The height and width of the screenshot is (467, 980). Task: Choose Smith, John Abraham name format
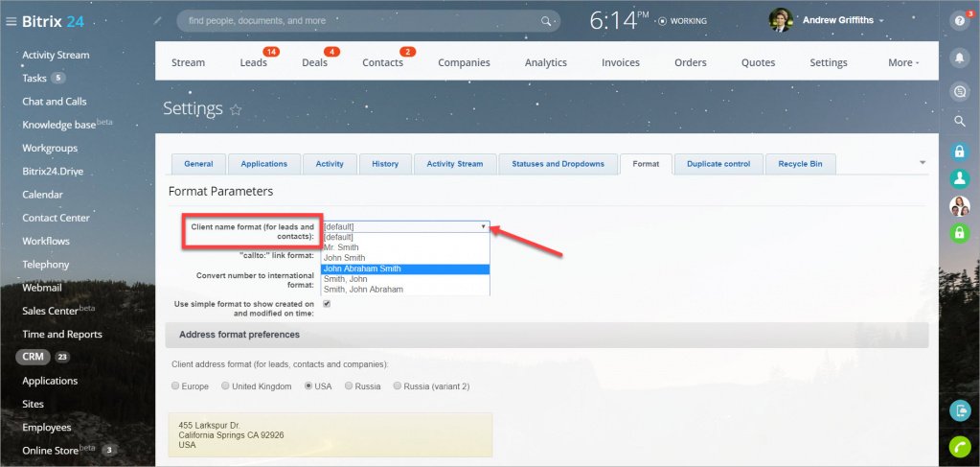405,290
